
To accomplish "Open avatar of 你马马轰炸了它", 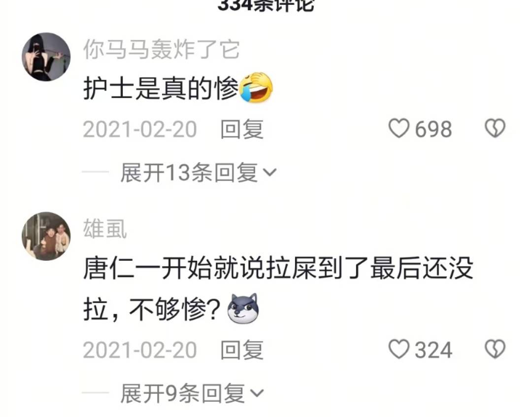I will pyautogui.click(x=46, y=57).
